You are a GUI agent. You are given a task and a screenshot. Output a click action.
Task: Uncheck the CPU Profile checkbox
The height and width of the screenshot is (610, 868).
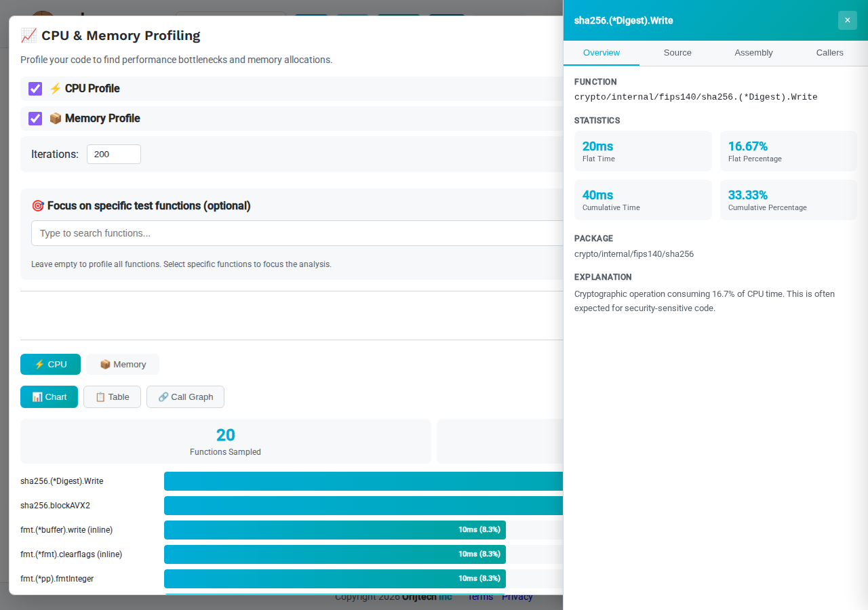[x=35, y=89]
